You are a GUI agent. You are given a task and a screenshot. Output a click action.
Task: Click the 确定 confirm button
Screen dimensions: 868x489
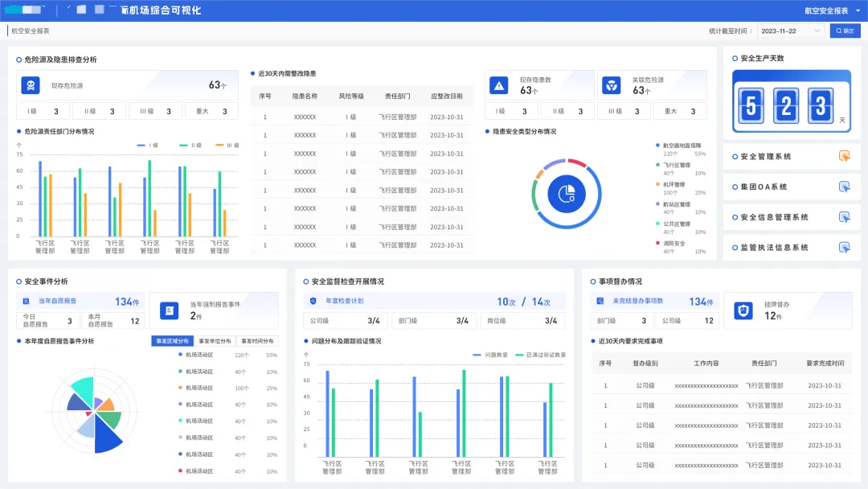click(x=845, y=31)
